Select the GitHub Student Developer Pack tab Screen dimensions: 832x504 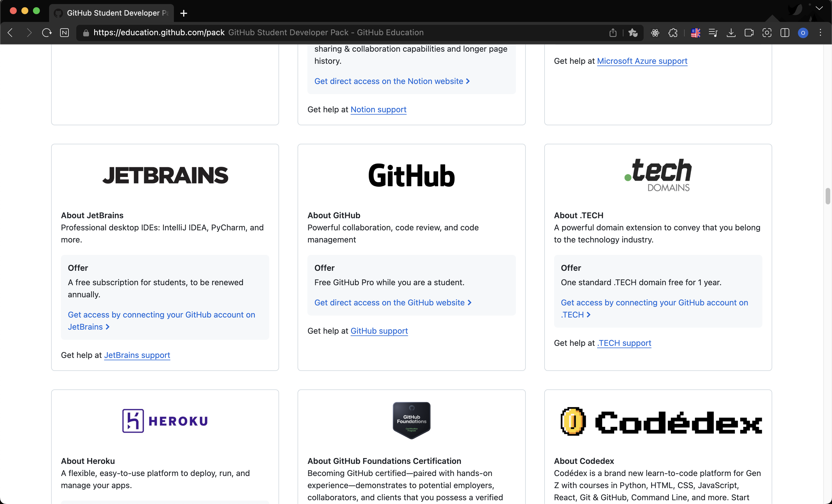[112, 13]
